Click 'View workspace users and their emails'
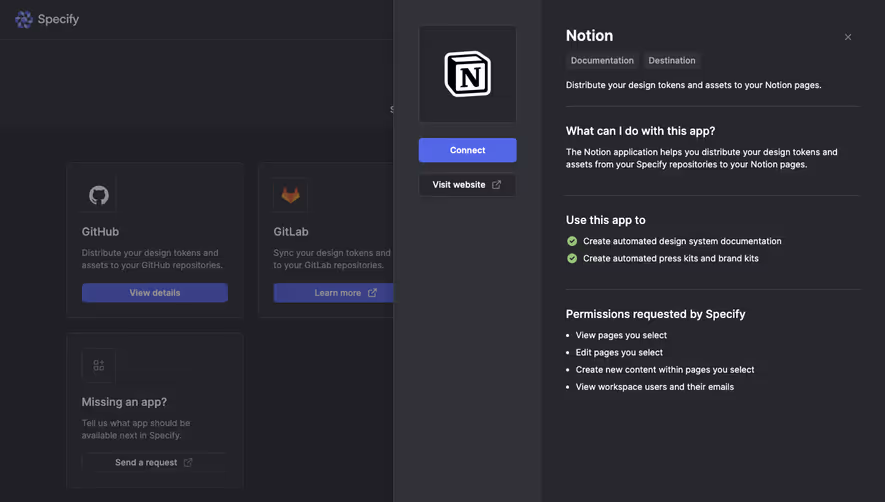The image size is (885, 502). point(655,387)
